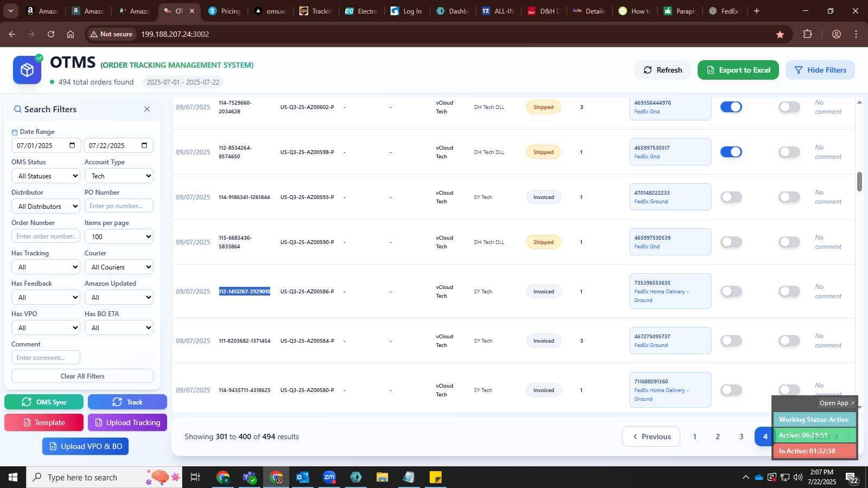Viewport: 868px width, 488px height.
Task: Switch to the Pricing browser tab
Action: [225, 11]
